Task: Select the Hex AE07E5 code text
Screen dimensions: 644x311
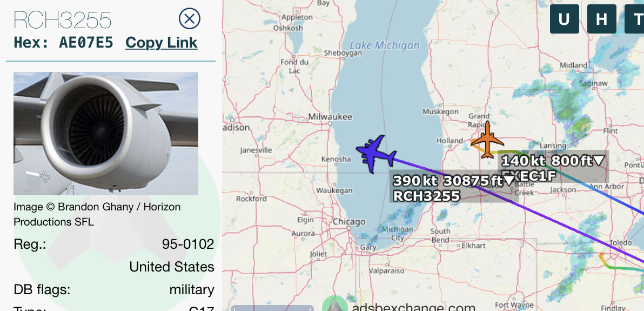Action: (x=64, y=43)
